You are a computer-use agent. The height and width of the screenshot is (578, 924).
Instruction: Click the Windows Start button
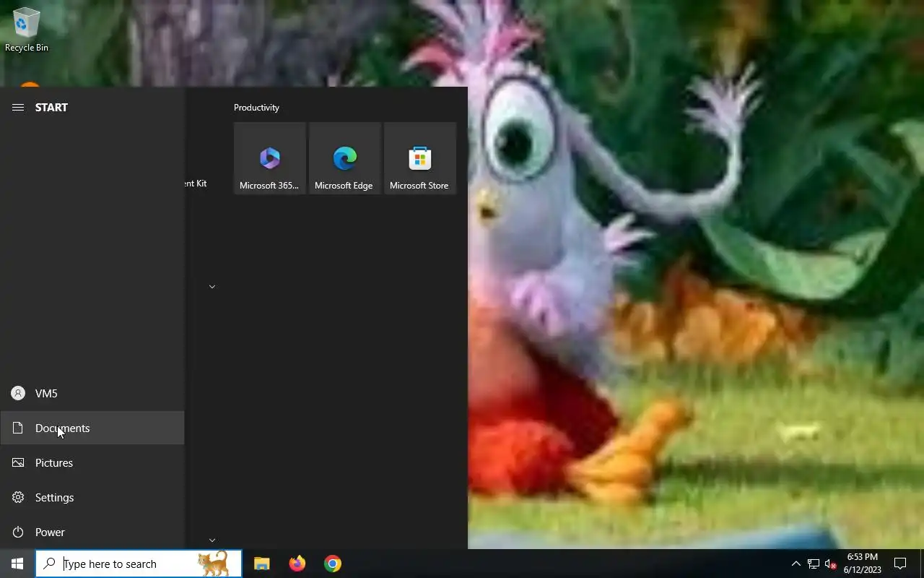click(x=17, y=564)
